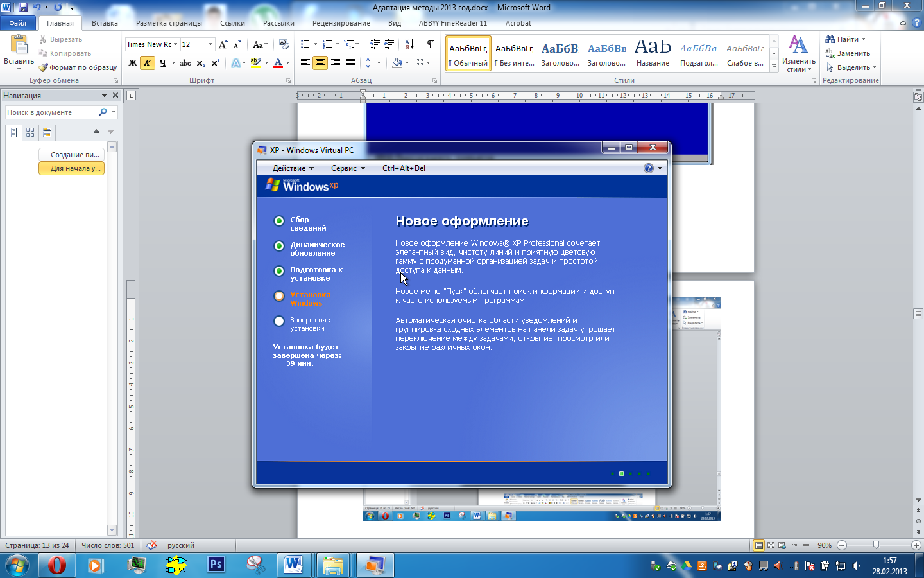Screen dimensions: 924x578
Task: Click Save icon in Quick Access toolbar
Action: point(23,7)
